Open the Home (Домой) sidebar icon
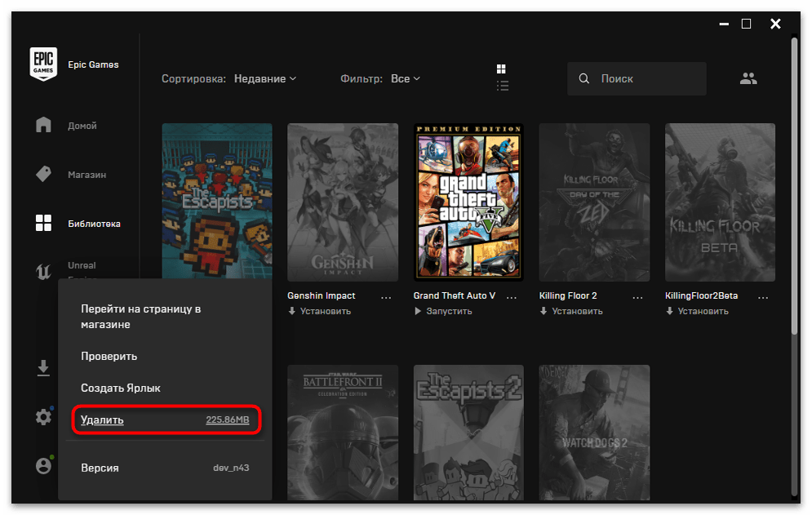The height and width of the screenshot is (515, 812). (x=43, y=125)
